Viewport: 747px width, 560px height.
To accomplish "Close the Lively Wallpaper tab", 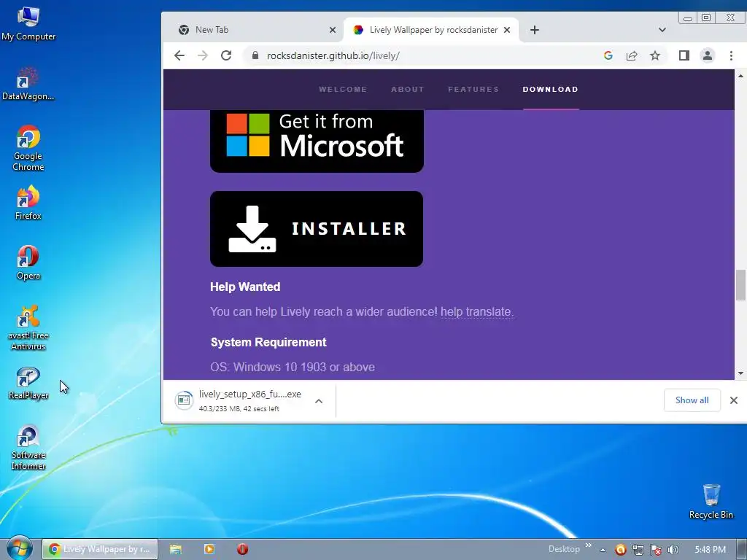I will [x=507, y=30].
